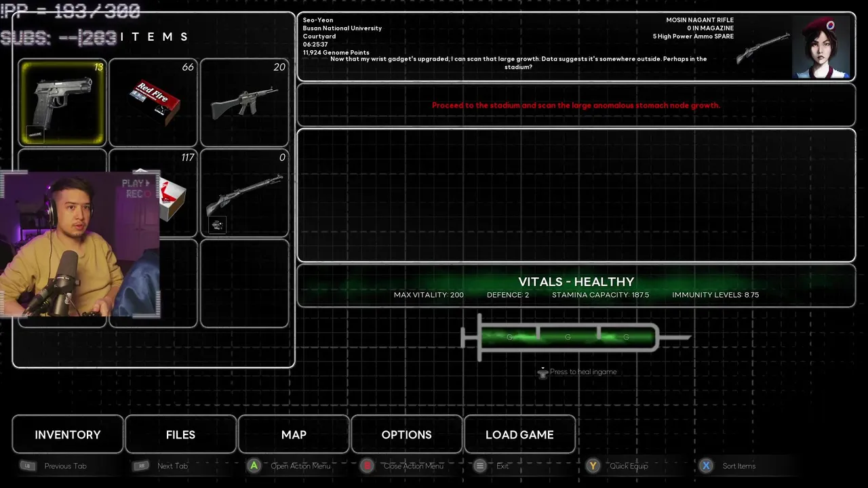Click the Quick Equip label
This screenshot has height=488, width=868.
tap(629, 466)
